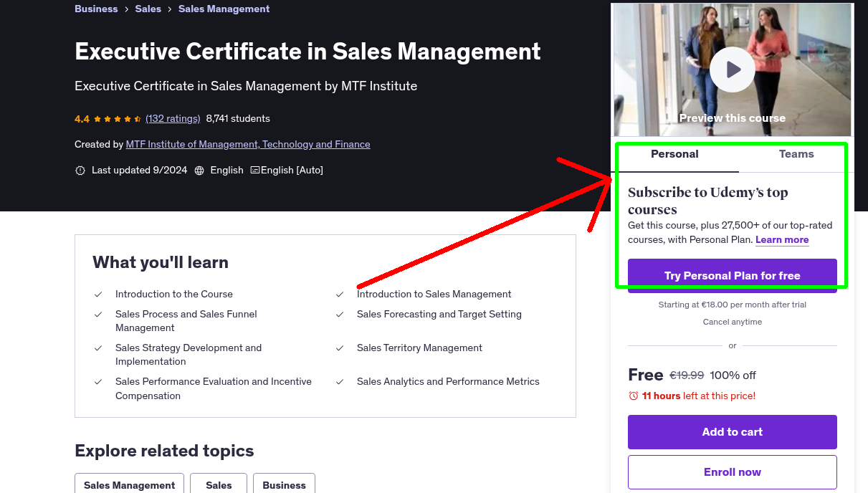The width and height of the screenshot is (868, 493).
Task: Click the Add to cart button
Action: pyautogui.click(x=733, y=432)
